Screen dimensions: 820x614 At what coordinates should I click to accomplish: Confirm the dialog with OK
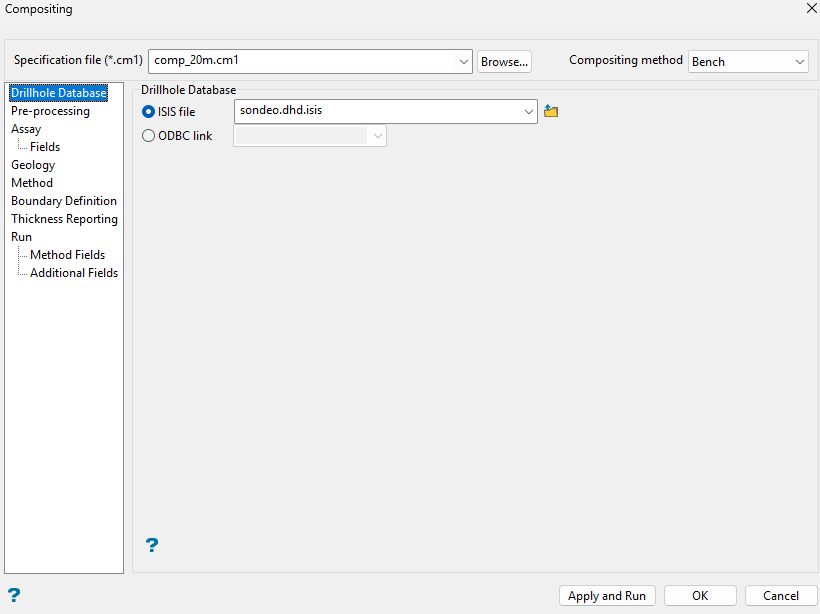pyautogui.click(x=700, y=596)
